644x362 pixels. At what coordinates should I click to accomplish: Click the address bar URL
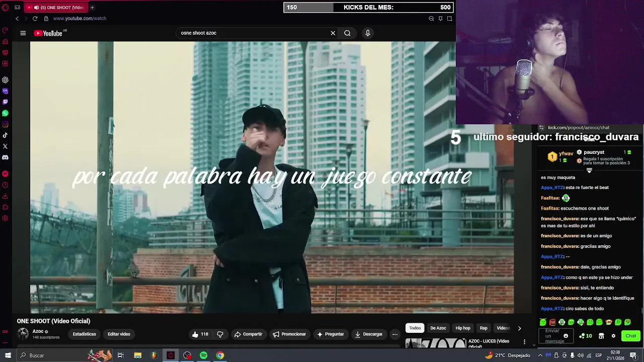tap(79, 19)
